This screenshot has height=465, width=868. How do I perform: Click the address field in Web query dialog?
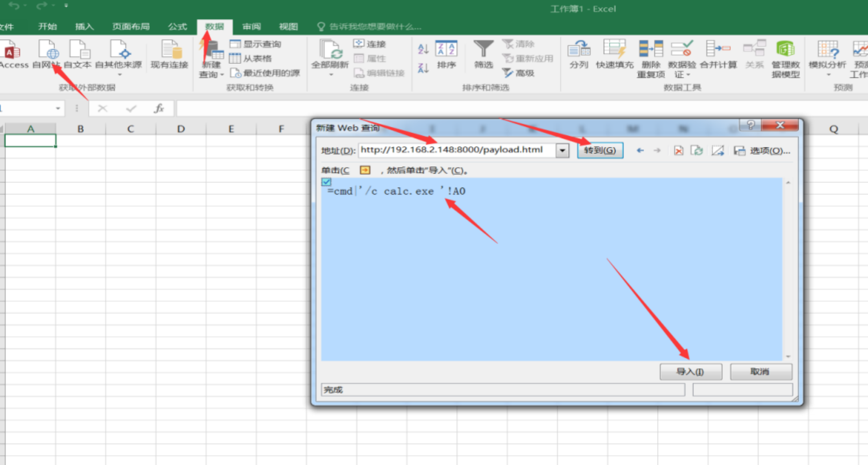[457, 150]
